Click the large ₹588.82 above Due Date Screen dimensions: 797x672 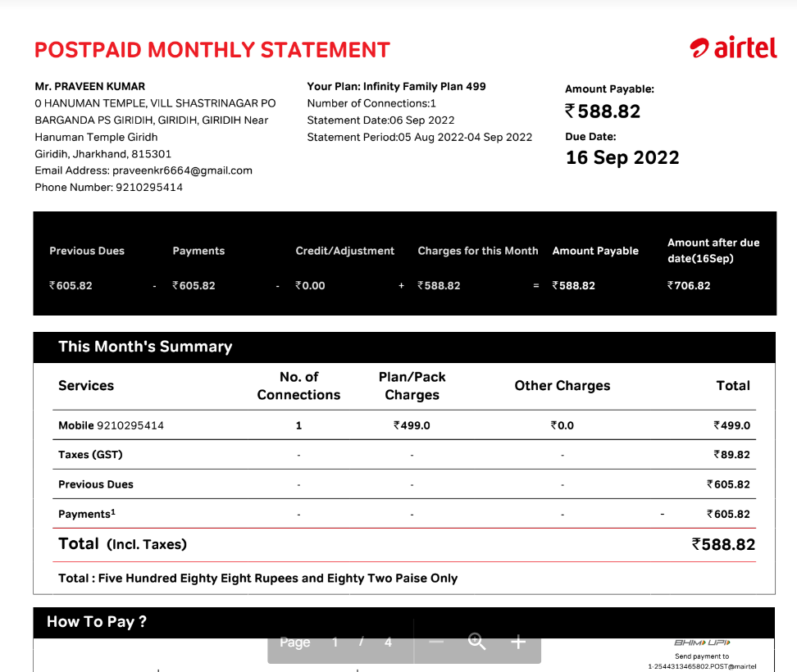pyautogui.click(x=603, y=111)
